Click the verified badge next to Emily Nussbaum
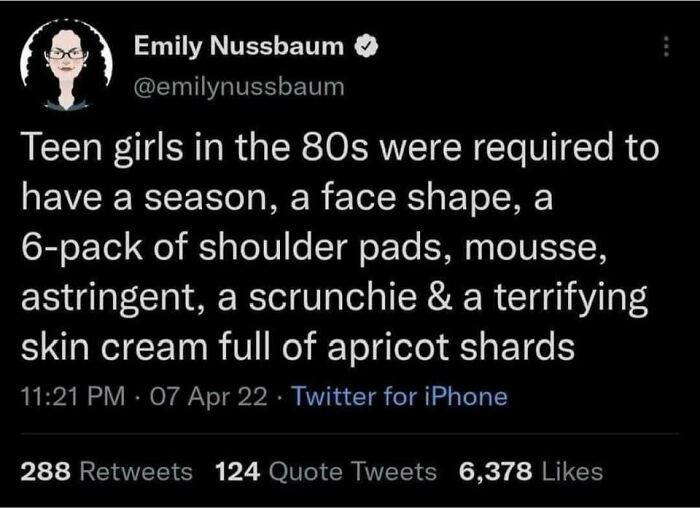This screenshot has height=510, width=700. [368, 46]
